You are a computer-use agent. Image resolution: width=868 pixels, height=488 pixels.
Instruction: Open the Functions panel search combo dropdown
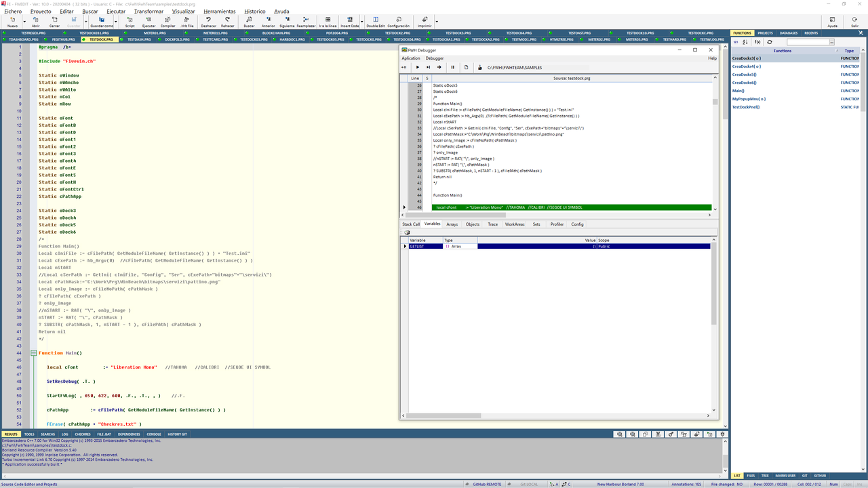pos(831,42)
